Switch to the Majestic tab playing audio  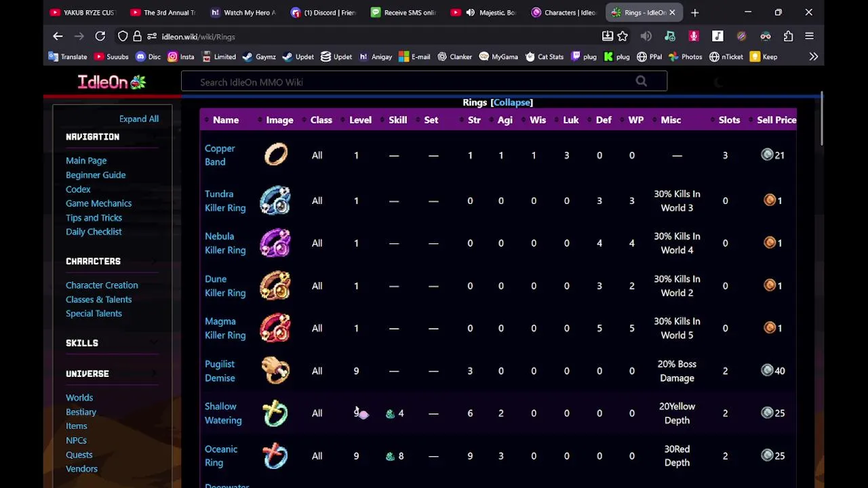(x=484, y=12)
